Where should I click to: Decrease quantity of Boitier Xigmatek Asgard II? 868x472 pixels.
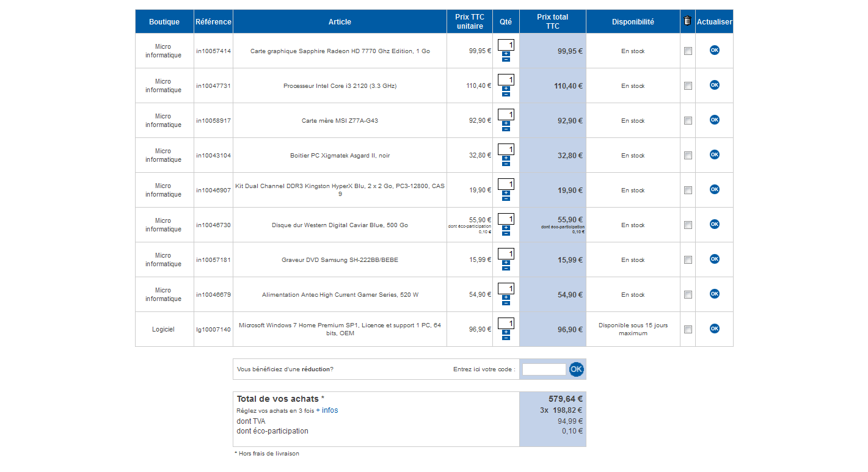(x=506, y=164)
